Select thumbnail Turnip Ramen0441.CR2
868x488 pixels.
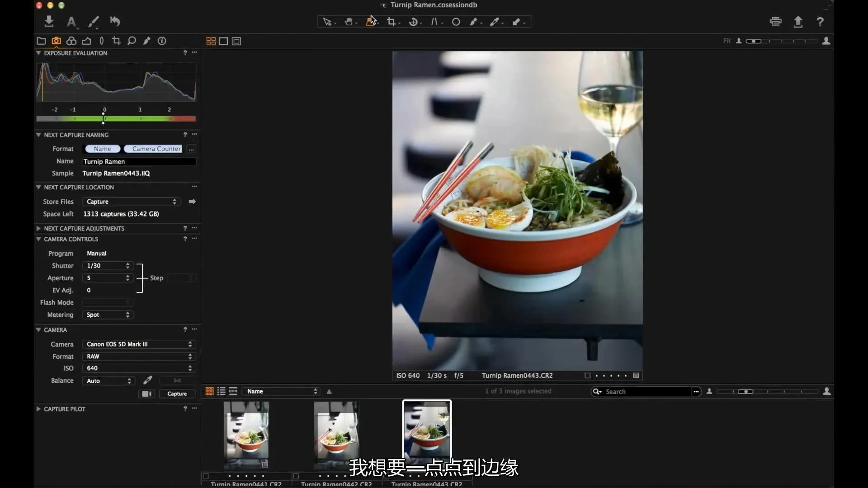tap(246, 435)
